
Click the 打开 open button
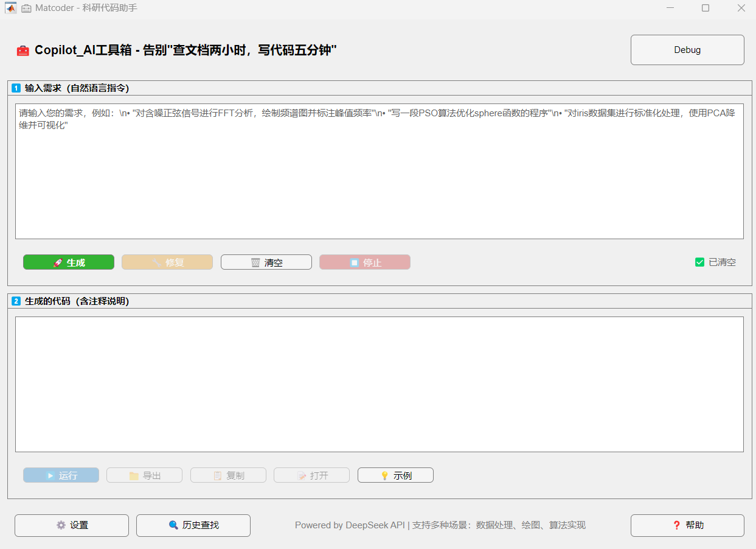click(x=312, y=475)
